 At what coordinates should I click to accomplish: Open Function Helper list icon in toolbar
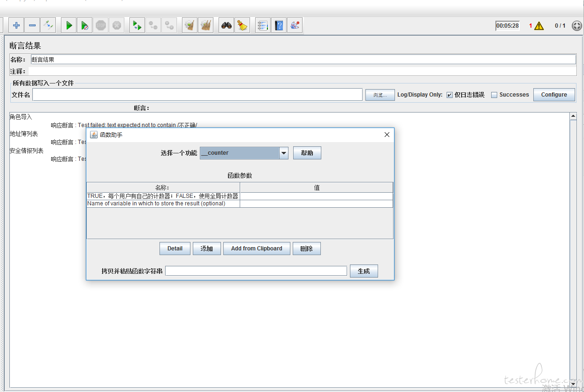263,25
